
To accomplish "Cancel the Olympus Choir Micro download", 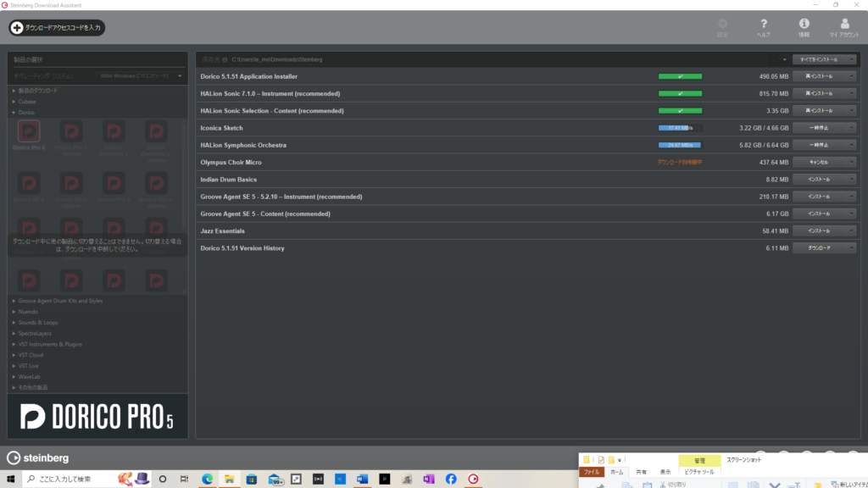I will 820,162.
